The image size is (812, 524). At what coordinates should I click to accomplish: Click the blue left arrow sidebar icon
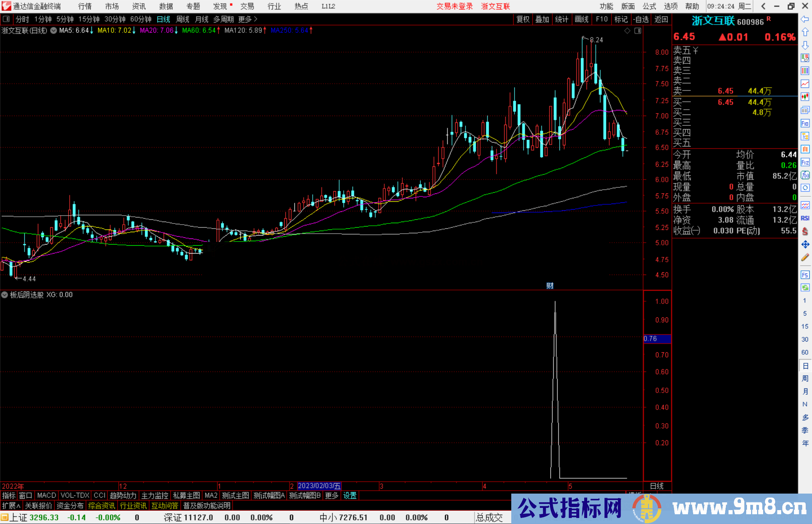[x=805, y=19]
